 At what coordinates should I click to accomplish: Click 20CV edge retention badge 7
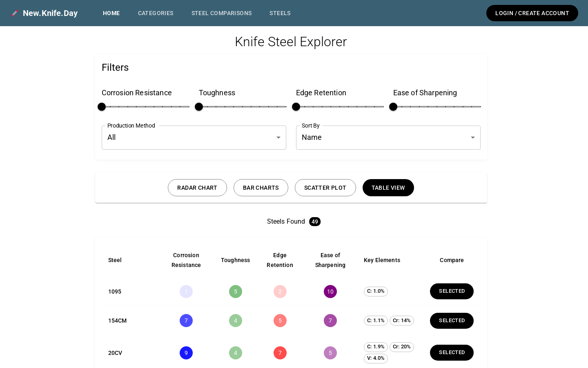(280, 353)
